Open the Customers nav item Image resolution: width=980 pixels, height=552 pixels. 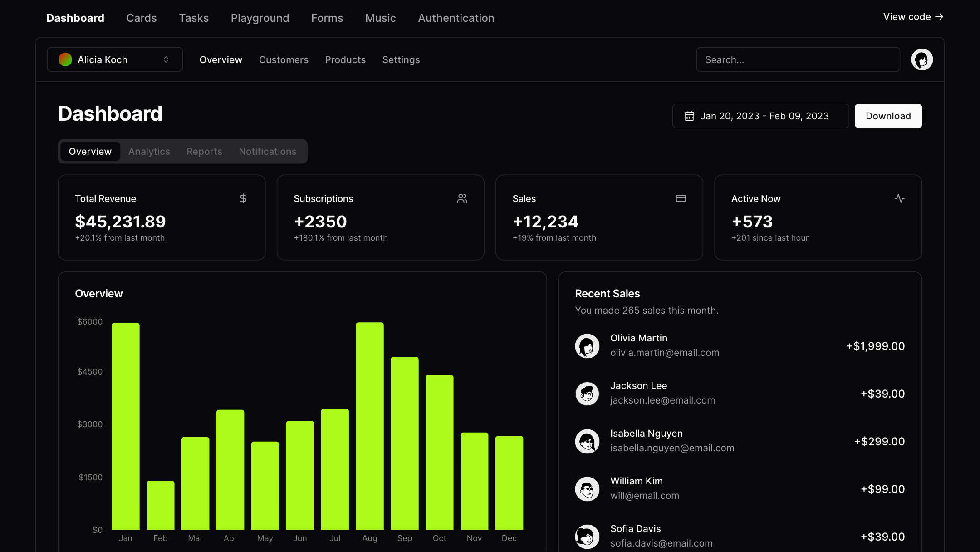tap(284, 60)
